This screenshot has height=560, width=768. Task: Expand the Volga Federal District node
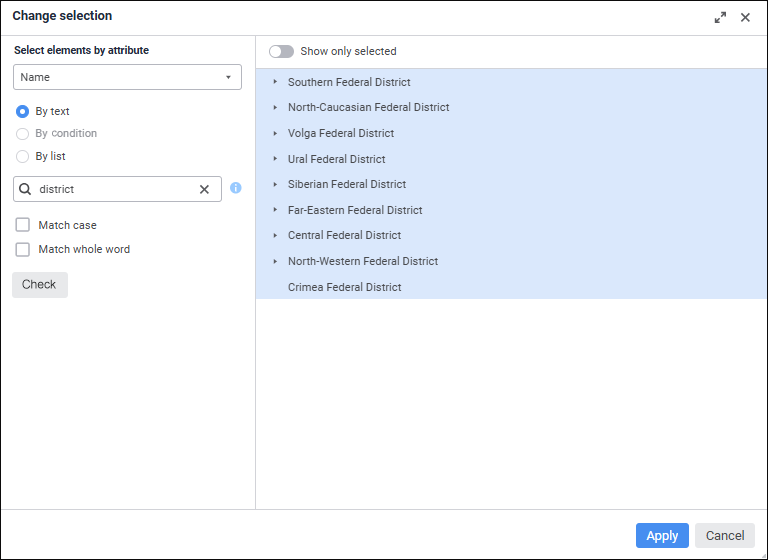275,133
